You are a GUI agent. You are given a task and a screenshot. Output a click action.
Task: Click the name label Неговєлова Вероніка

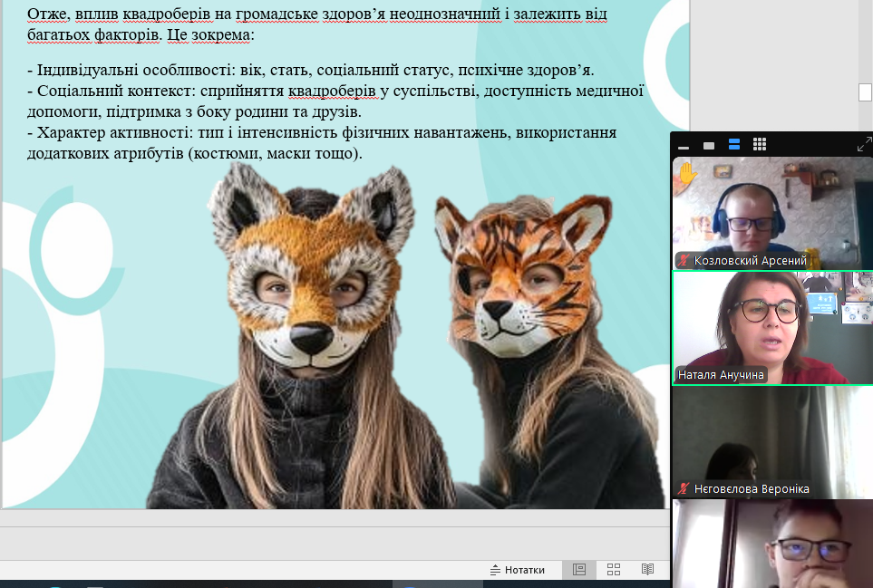click(752, 489)
